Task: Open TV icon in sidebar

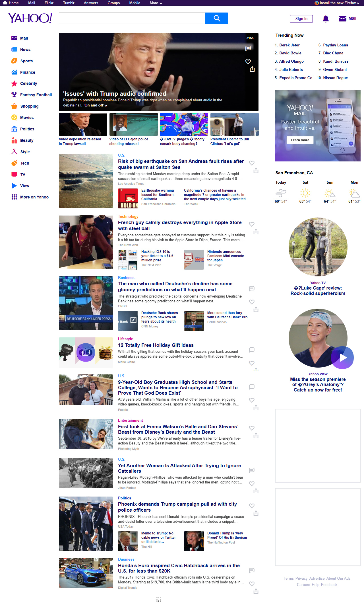Action: coord(14,175)
